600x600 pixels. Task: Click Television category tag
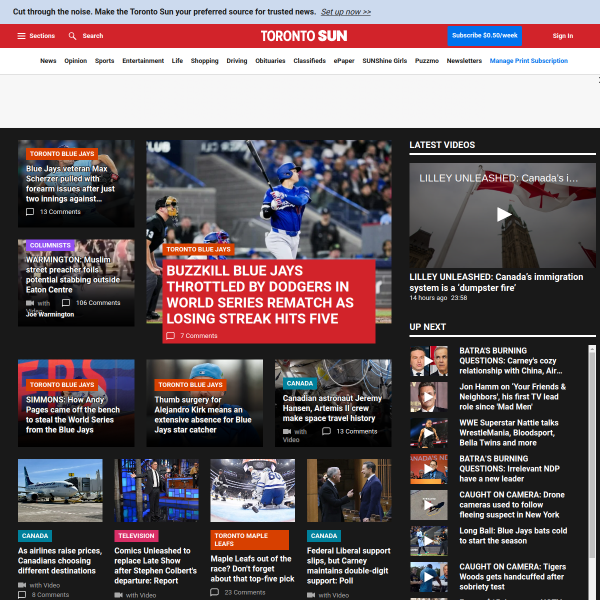(x=136, y=536)
